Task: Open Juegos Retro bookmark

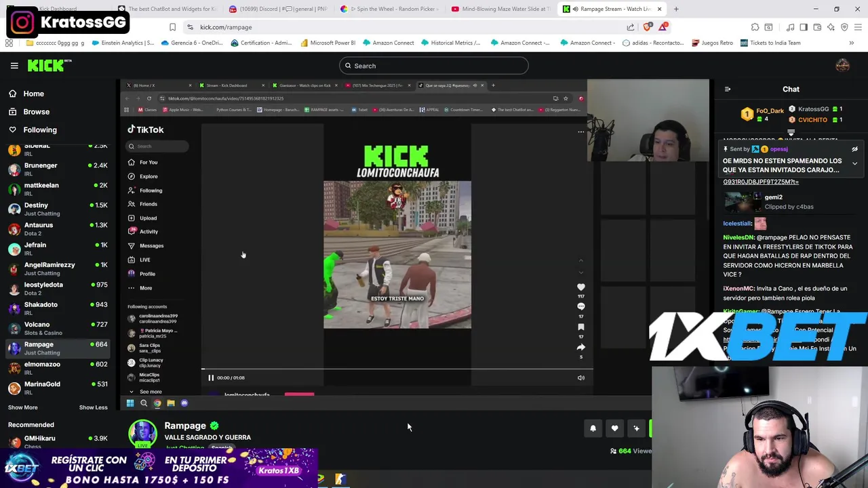Action: tap(712, 43)
